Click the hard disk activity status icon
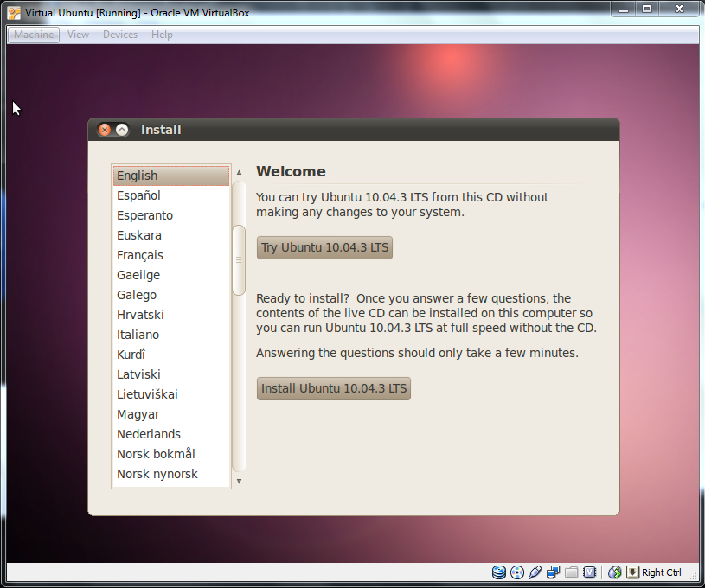The width and height of the screenshot is (705, 588). click(x=498, y=572)
